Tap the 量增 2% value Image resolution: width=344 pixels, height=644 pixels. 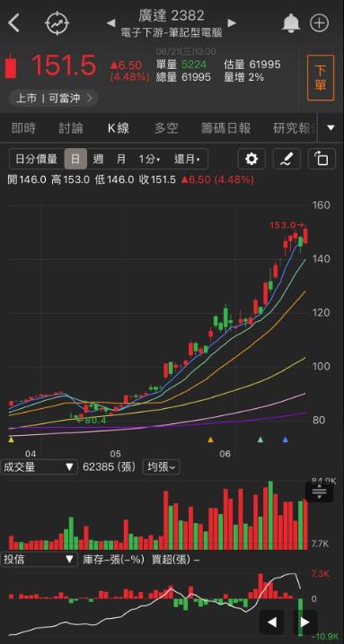(x=243, y=77)
